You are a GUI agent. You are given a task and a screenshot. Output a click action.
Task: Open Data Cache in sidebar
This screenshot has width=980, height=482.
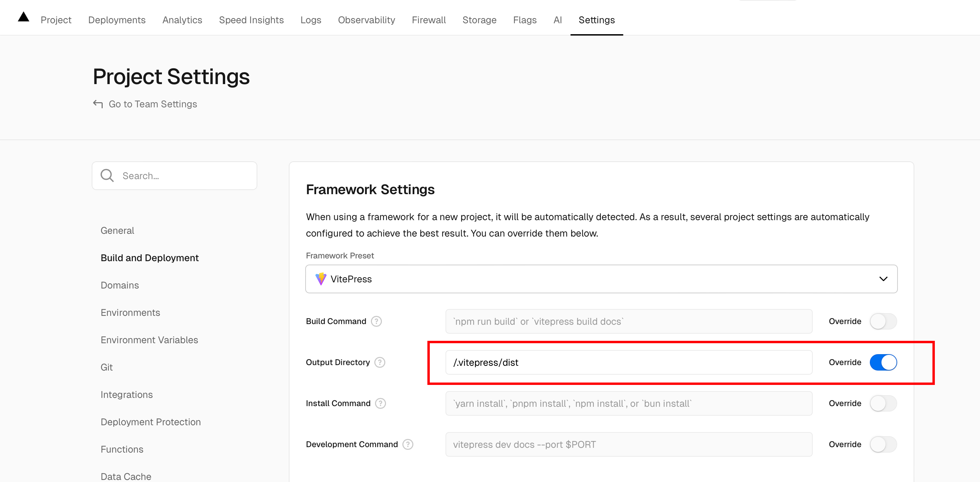[x=126, y=476]
